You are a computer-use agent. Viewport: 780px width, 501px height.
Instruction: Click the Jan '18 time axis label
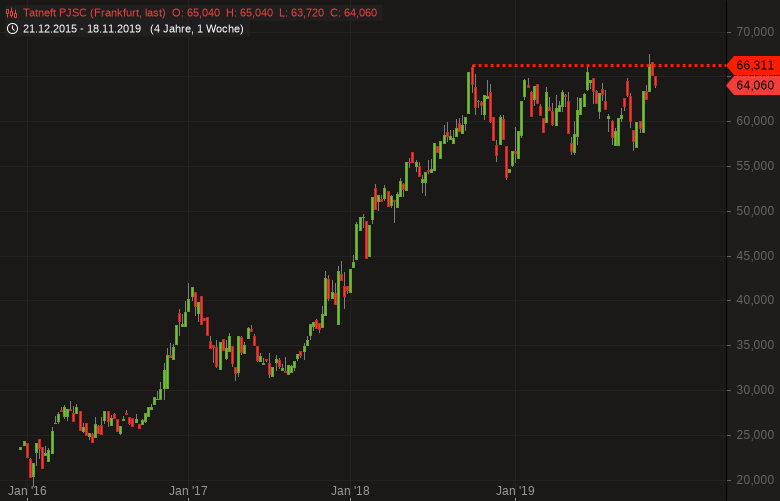[350, 491]
